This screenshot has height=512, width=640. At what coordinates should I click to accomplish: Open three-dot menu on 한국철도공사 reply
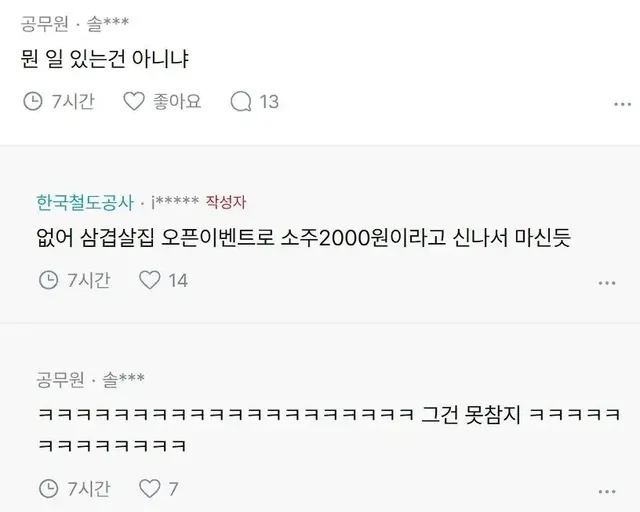(607, 283)
